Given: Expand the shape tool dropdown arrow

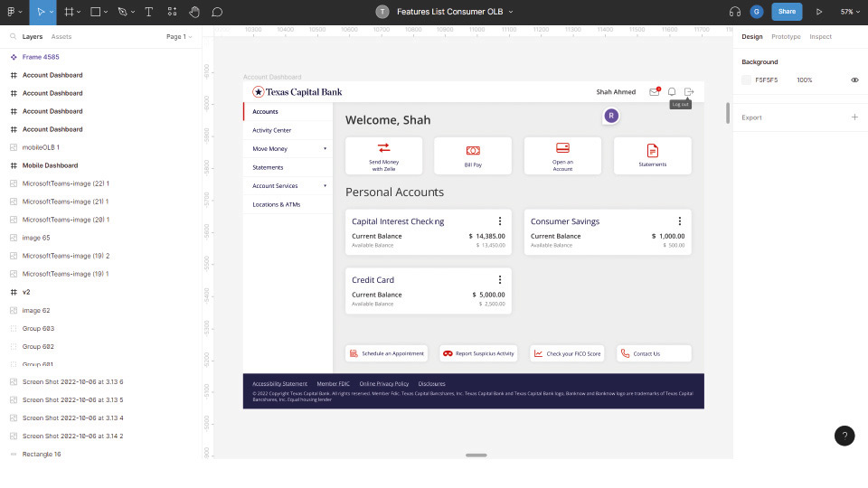Looking at the screenshot, I should tap(106, 12).
